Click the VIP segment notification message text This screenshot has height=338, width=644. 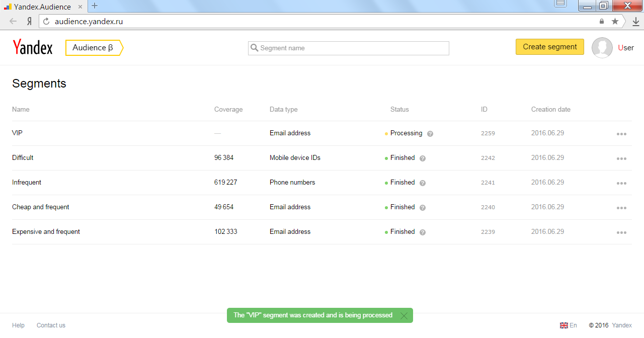tap(313, 315)
